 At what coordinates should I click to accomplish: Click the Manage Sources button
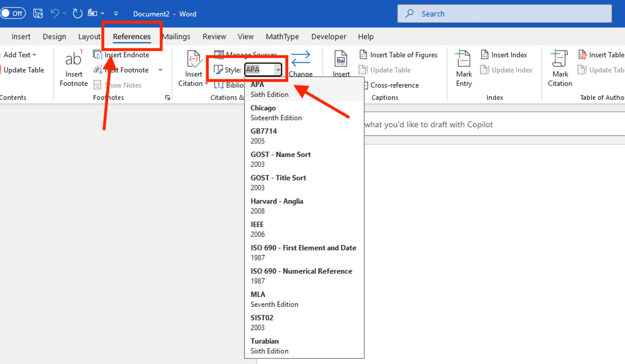245,55
